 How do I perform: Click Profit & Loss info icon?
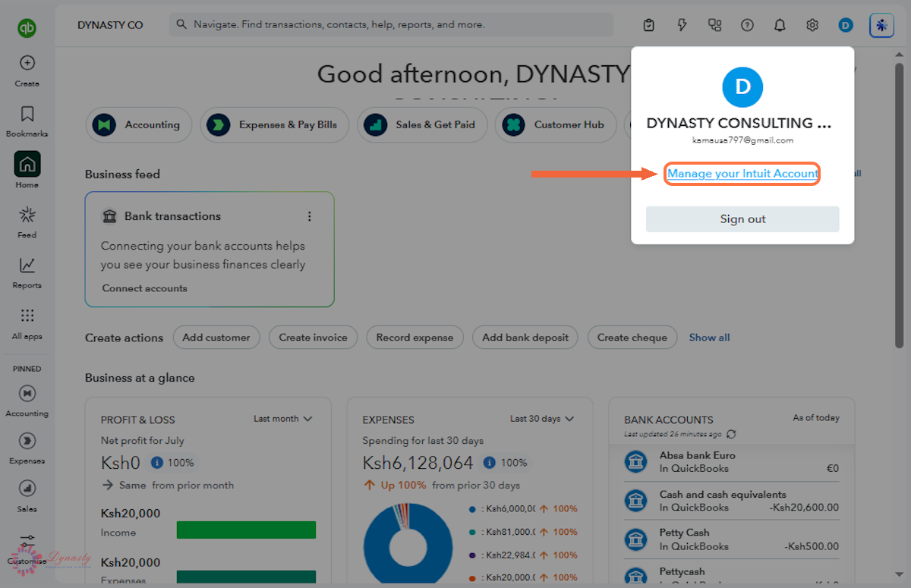click(x=156, y=462)
